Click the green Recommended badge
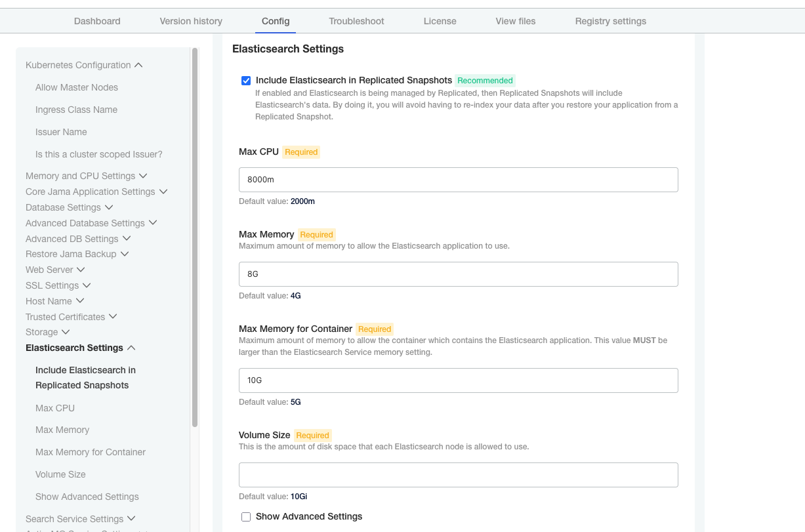 pyautogui.click(x=485, y=81)
